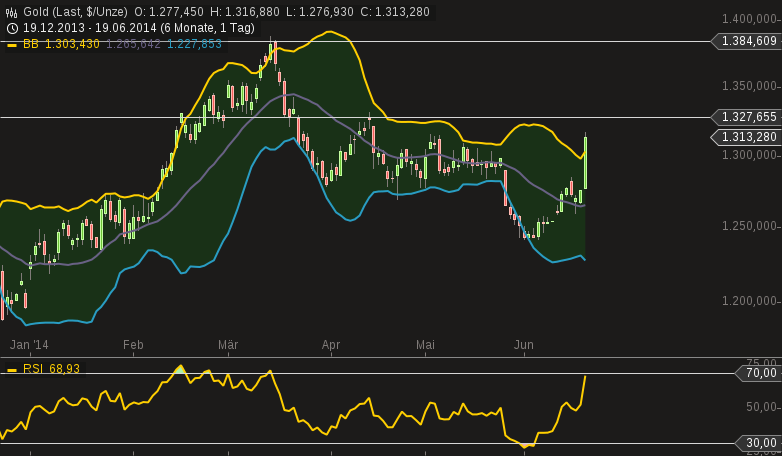Click the candlestick chart icon beside Gold
Screen dimensions: 782x456
[11, 12]
